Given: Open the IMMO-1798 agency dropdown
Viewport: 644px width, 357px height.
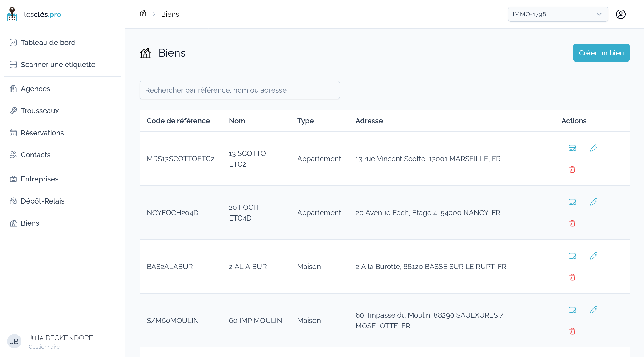Looking at the screenshot, I should point(558,14).
